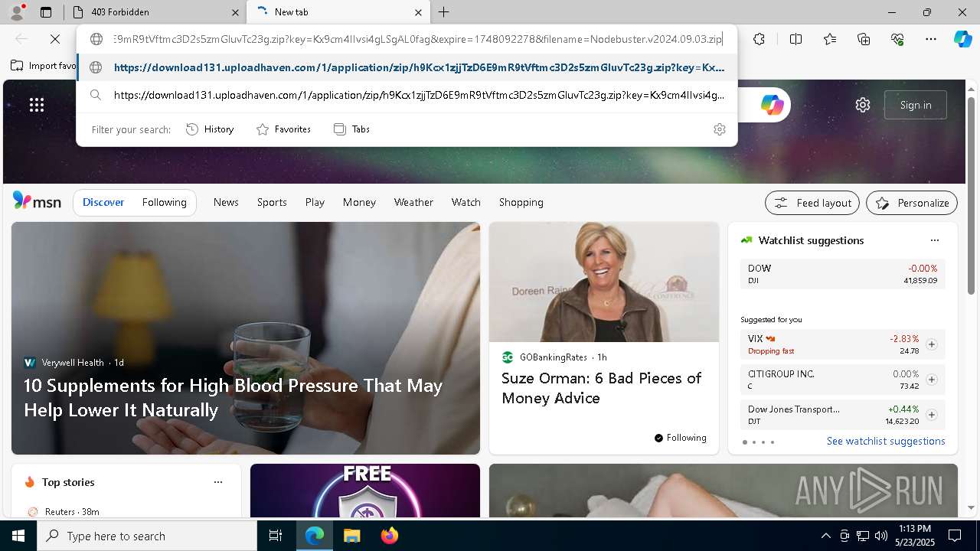This screenshot has width=980, height=551.
Task: Add CITIGROUP INC. to watchlist
Action: point(931,380)
